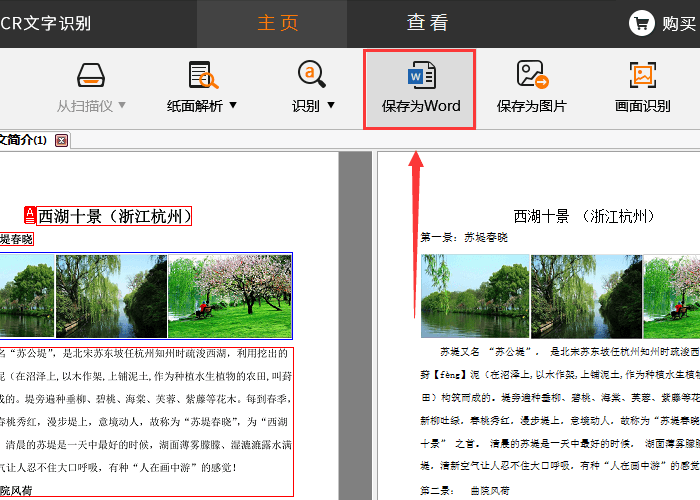The width and height of the screenshot is (700, 500).
Task: Click the scanner icon
Action: click(x=91, y=75)
